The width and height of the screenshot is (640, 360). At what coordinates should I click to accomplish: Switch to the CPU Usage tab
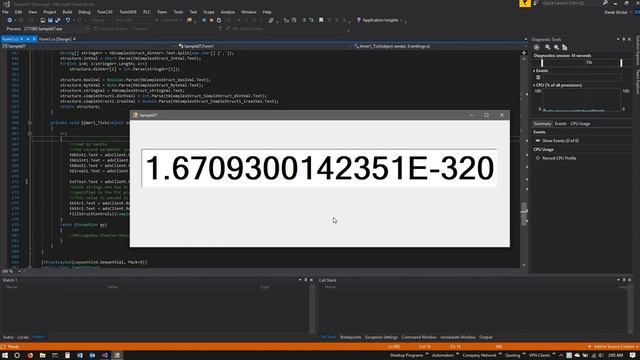(x=580, y=124)
